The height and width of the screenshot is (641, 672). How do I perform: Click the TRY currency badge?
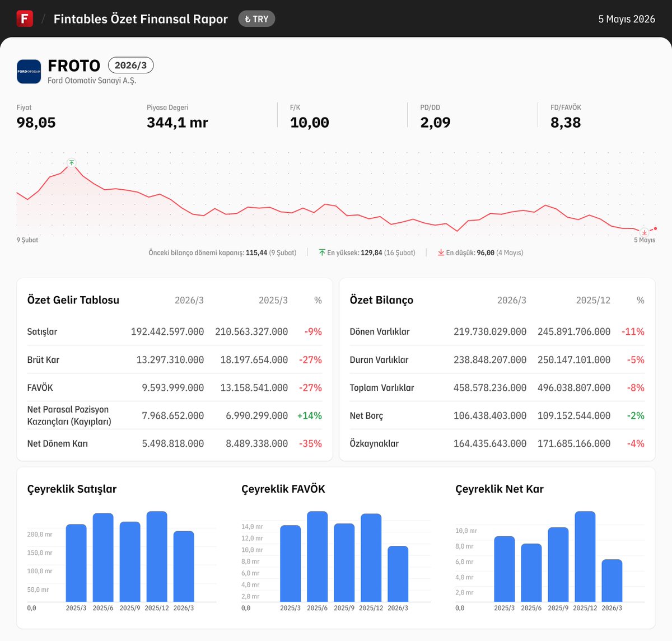click(256, 19)
